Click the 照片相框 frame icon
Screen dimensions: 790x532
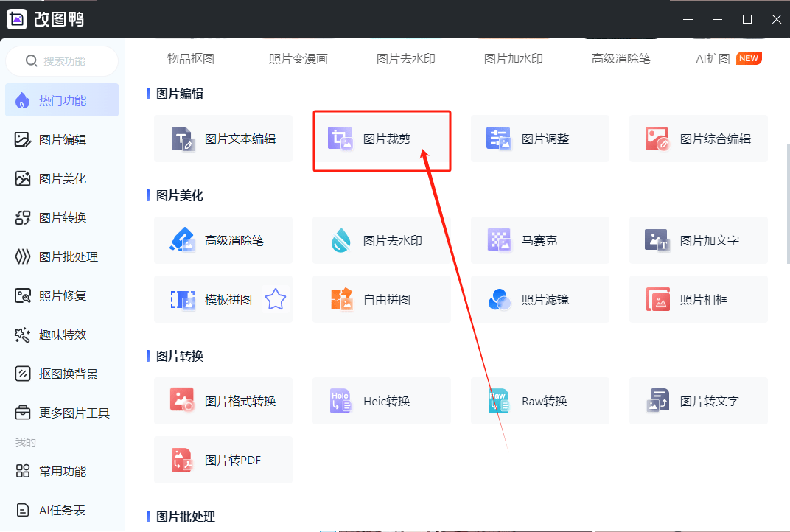click(657, 299)
